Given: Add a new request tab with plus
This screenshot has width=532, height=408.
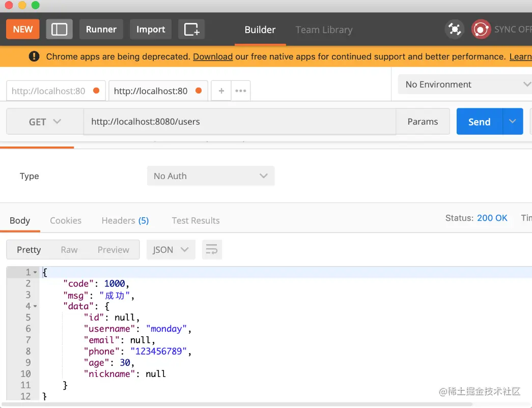Looking at the screenshot, I should pos(221,91).
